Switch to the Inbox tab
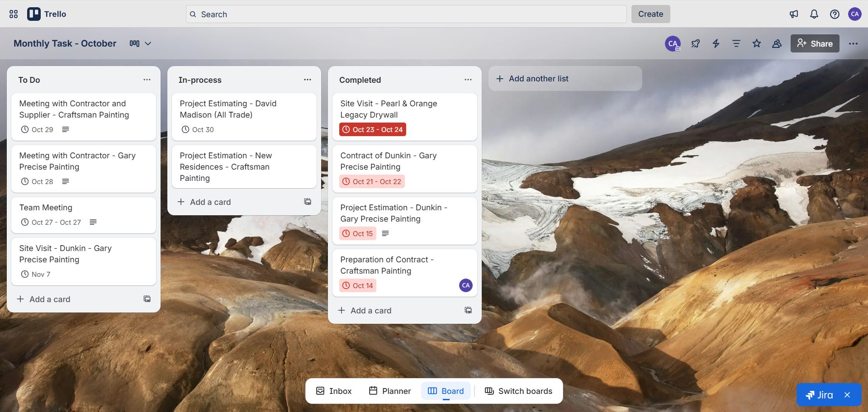Image resolution: width=868 pixels, height=412 pixels. coord(334,391)
